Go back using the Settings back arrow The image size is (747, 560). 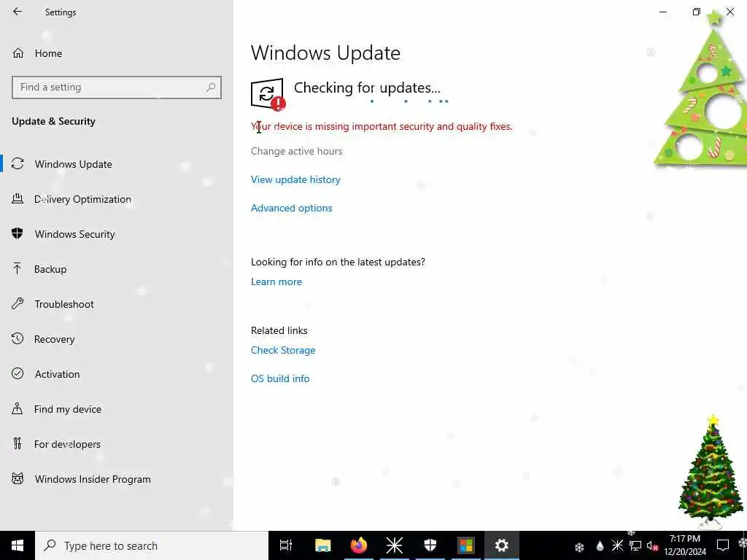(18, 12)
